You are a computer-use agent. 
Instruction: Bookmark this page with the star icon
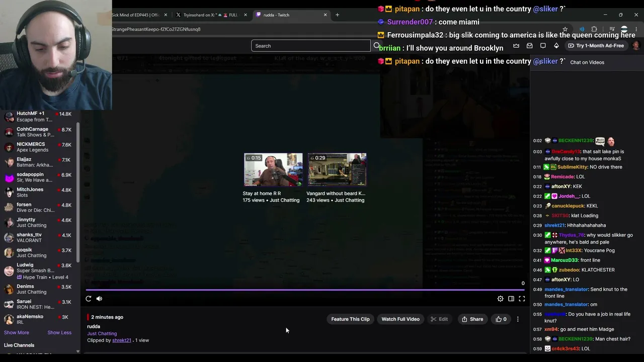(x=565, y=29)
